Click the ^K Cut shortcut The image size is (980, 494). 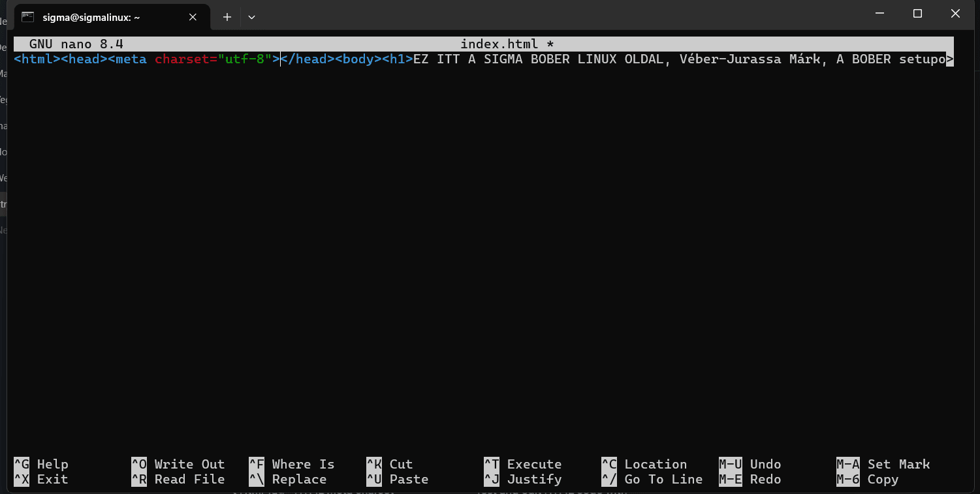[x=390, y=464]
